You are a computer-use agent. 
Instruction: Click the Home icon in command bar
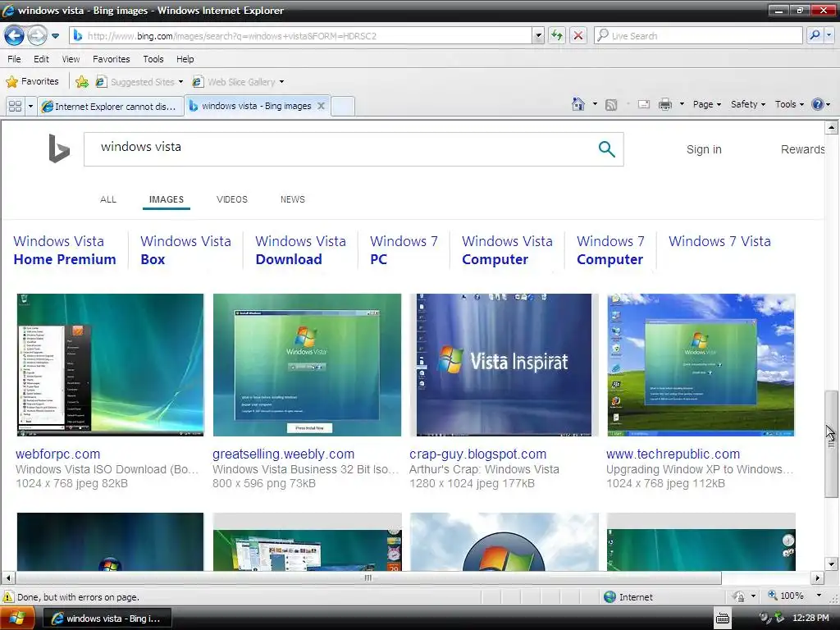[578, 104]
